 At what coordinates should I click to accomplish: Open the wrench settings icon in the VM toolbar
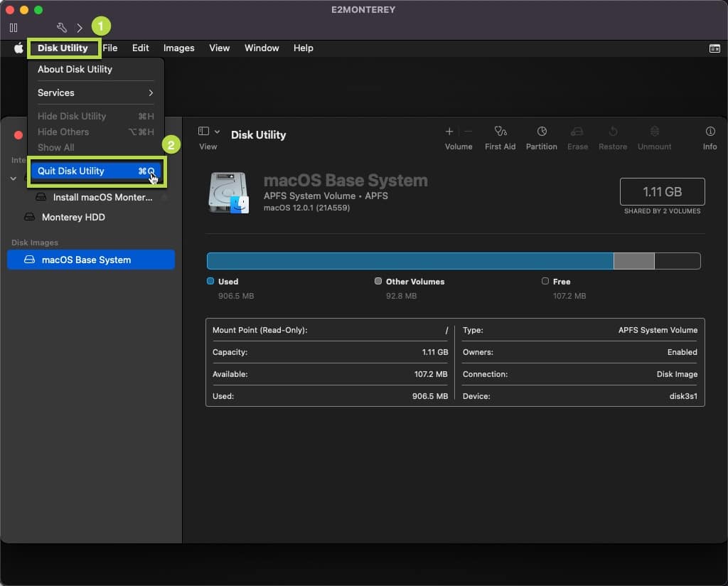pos(62,28)
